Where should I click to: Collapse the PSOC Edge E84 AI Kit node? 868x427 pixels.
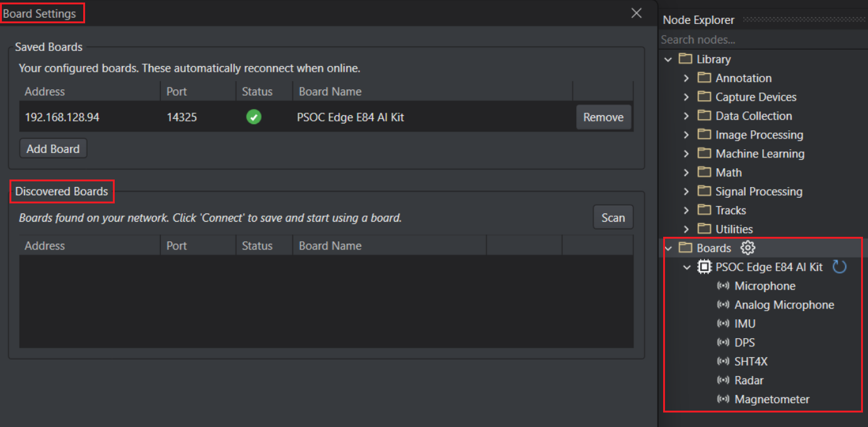(687, 267)
